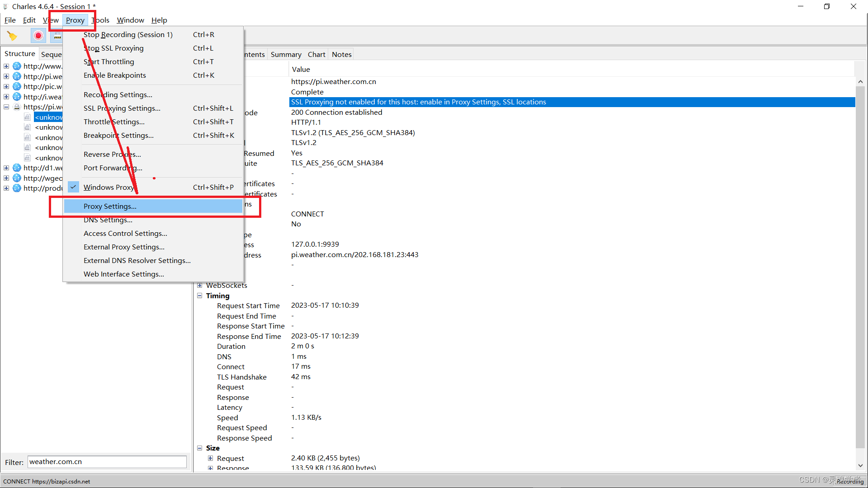Click locked document icon of selected unknown request
868x488 pixels.
(x=28, y=117)
